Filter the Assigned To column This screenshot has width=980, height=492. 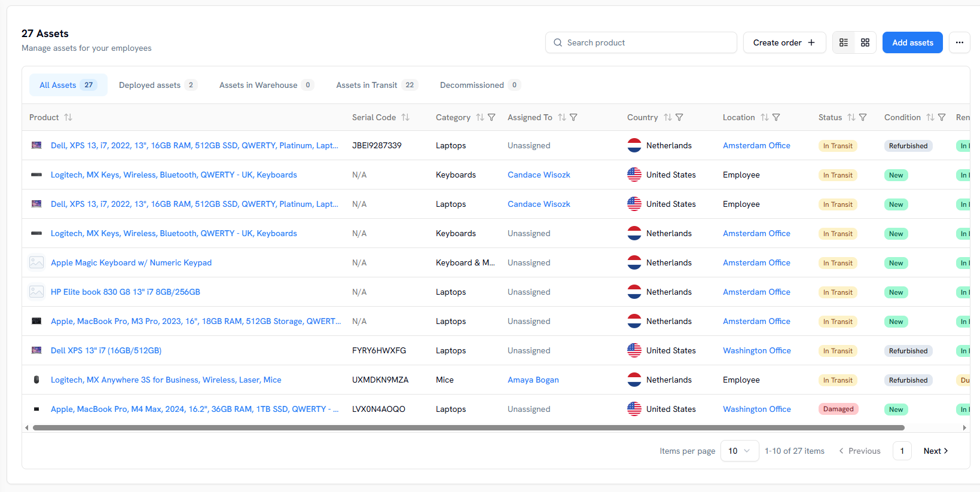click(573, 117)
